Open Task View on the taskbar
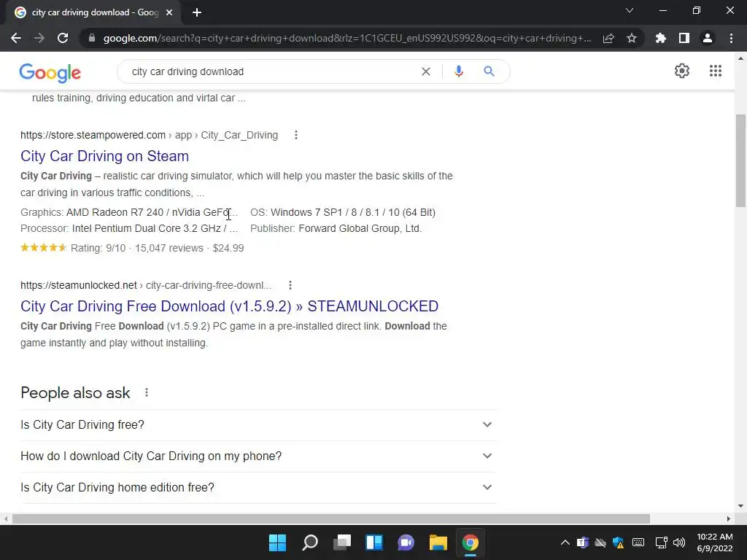The image size is (747, 560). pyautogui.click(x=341, y=542)
